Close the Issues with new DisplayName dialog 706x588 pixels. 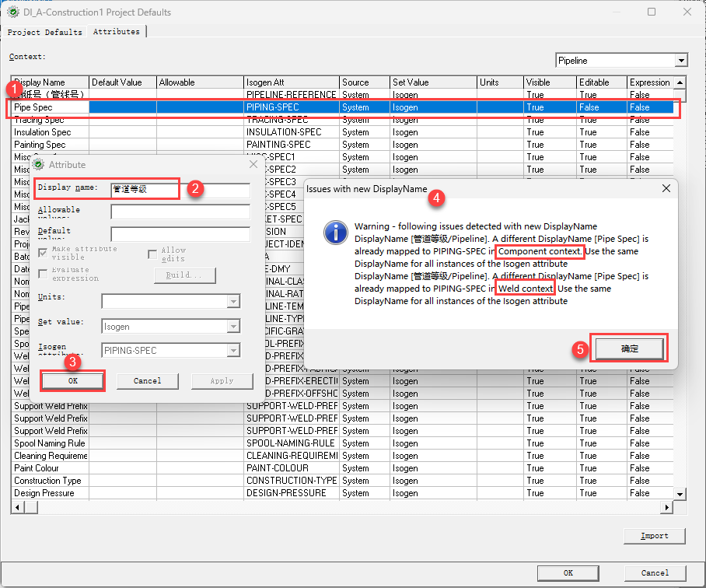666,188
